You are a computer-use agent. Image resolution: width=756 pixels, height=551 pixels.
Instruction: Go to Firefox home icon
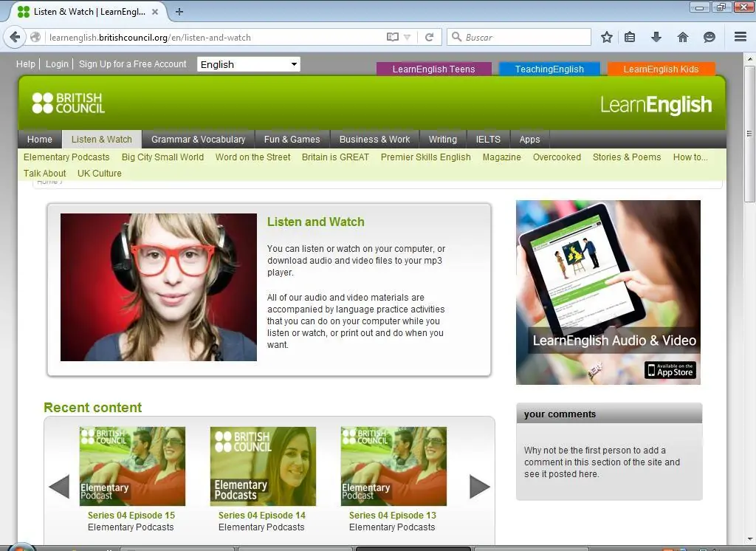pos(683,37)
